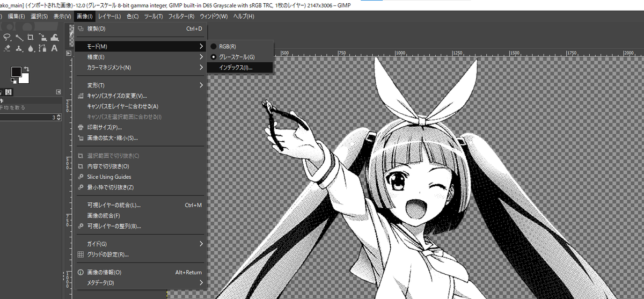
Task: Open 画像の情報(O) properties
Action: point(140,272)
